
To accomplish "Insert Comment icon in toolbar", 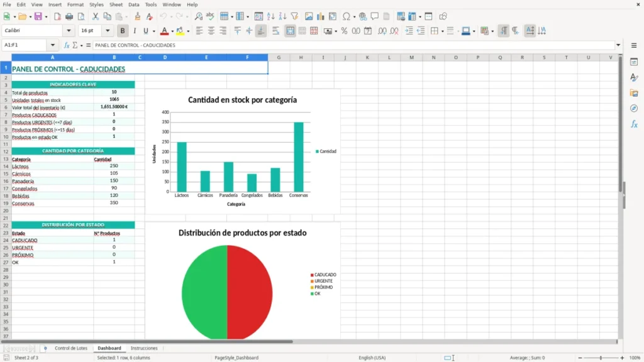I will (x=375, y=16).
